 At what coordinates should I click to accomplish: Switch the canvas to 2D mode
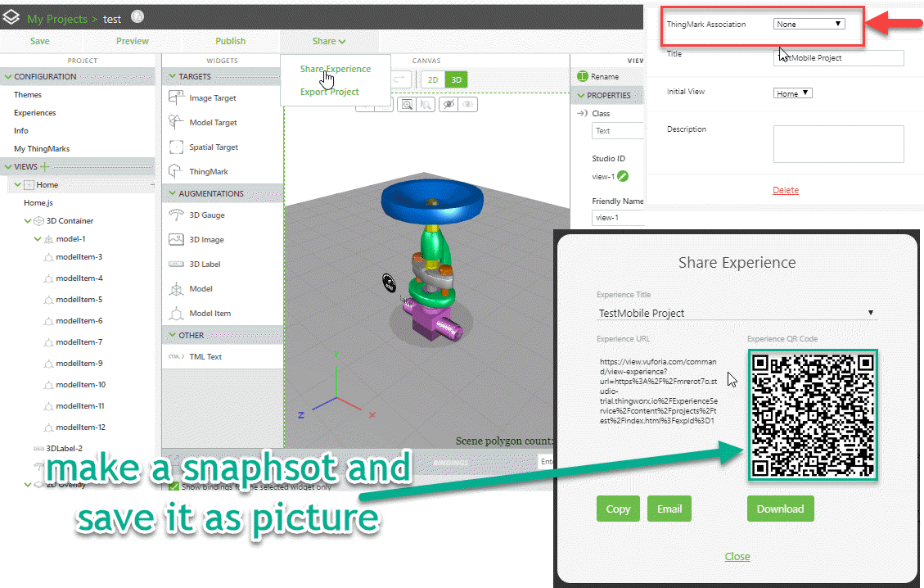pyautogui.click(x=433, y=79)
